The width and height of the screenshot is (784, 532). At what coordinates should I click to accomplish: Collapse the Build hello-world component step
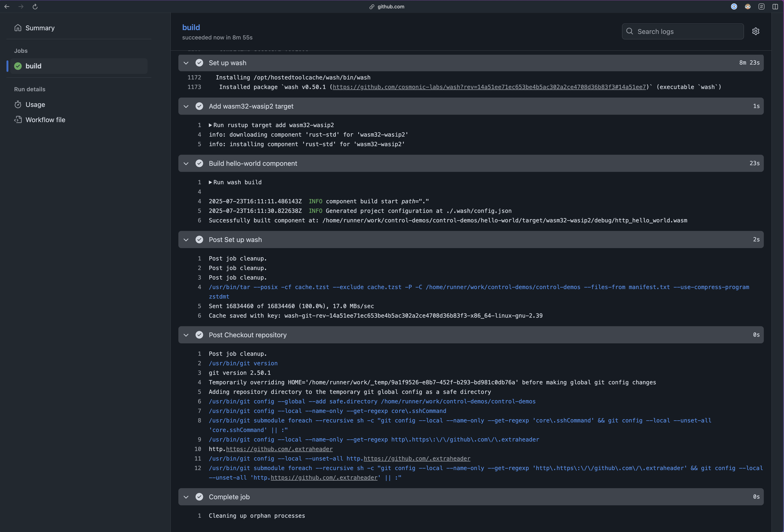[186, 164]
